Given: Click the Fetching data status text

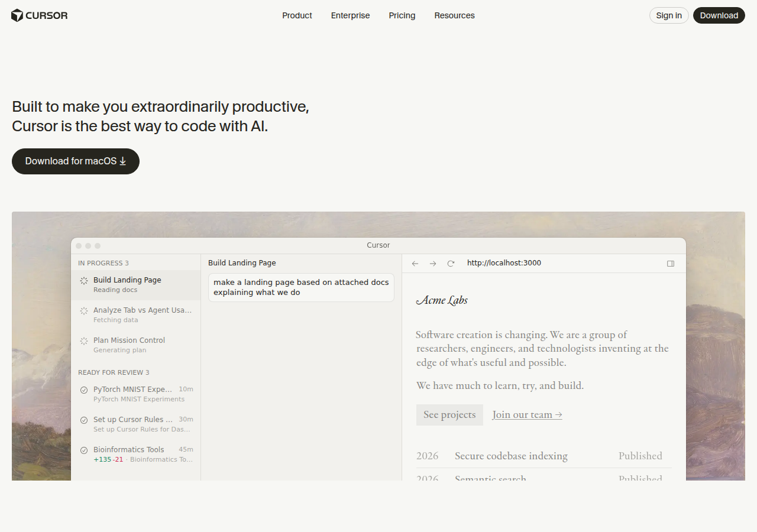Looking at the screenshot, I should [116, 320].
